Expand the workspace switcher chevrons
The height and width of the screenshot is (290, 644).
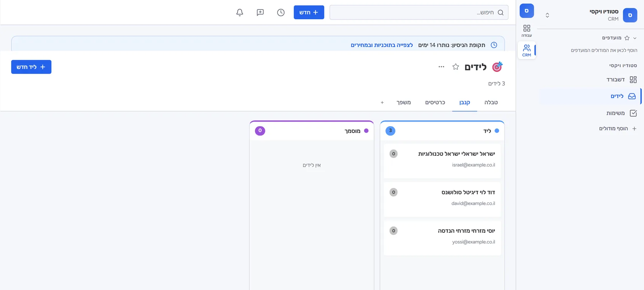(x=547, y=15)
